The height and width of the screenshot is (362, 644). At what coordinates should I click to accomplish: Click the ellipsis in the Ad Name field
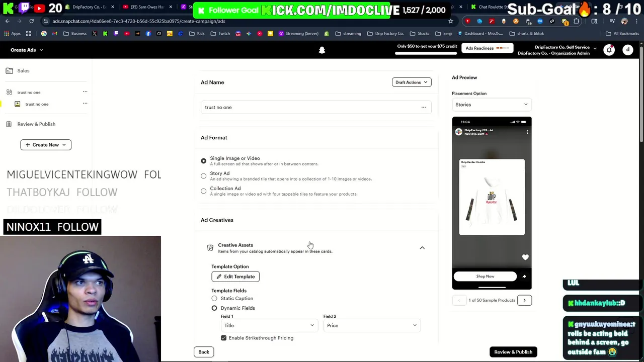coord(424,107)
